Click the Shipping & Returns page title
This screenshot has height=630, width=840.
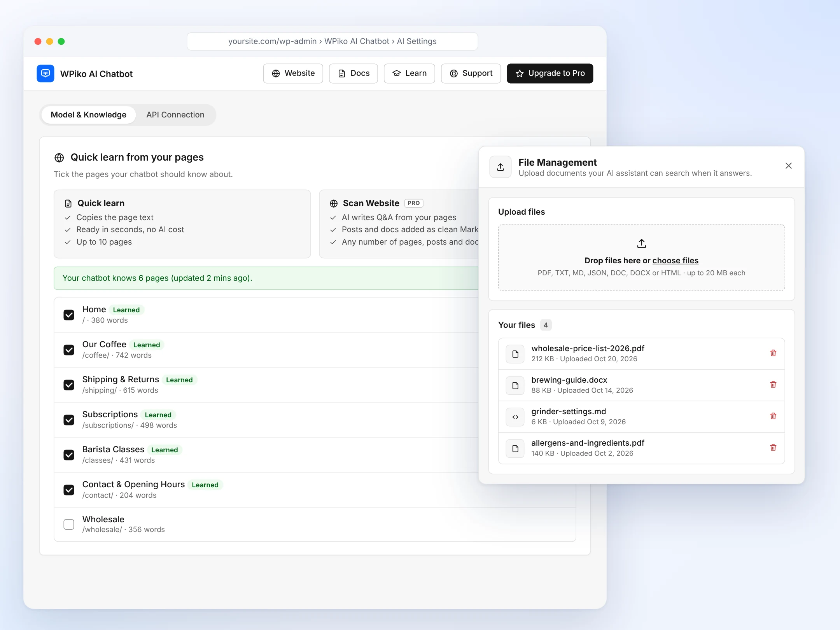tap(121, 380)
